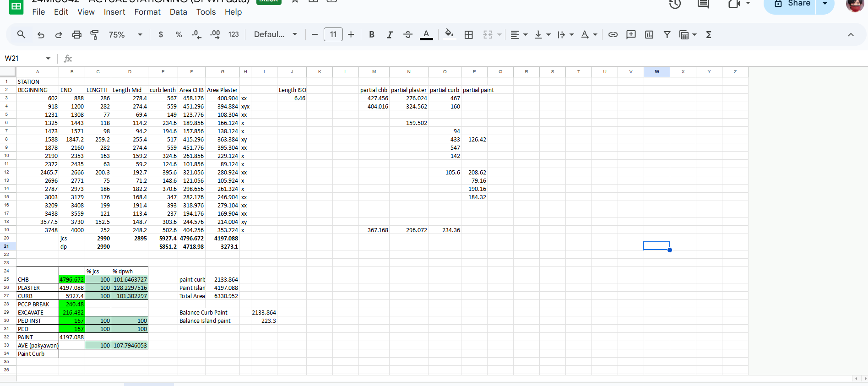Open version history clock icon
The width and height of the screenshot is (868, 386).
pos(675,4)
